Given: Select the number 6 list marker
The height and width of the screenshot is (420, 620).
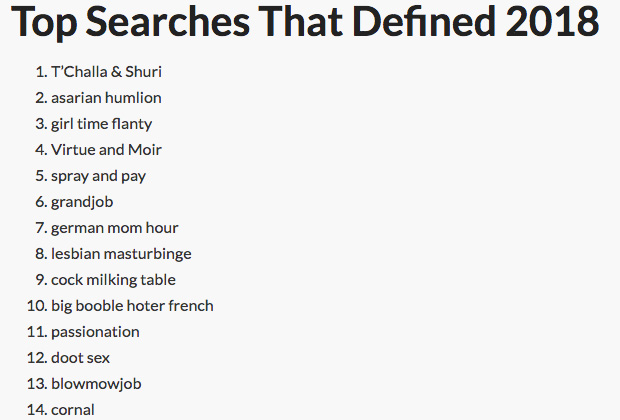Looking at the screenshot, I should click(x=40, y=202).
